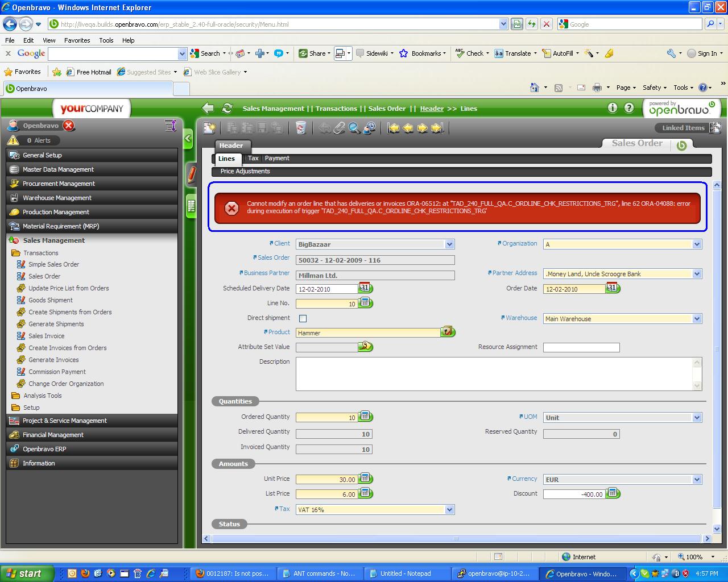
Task: Toggle the Direct shipment checkbox
Action: (303, 318)
